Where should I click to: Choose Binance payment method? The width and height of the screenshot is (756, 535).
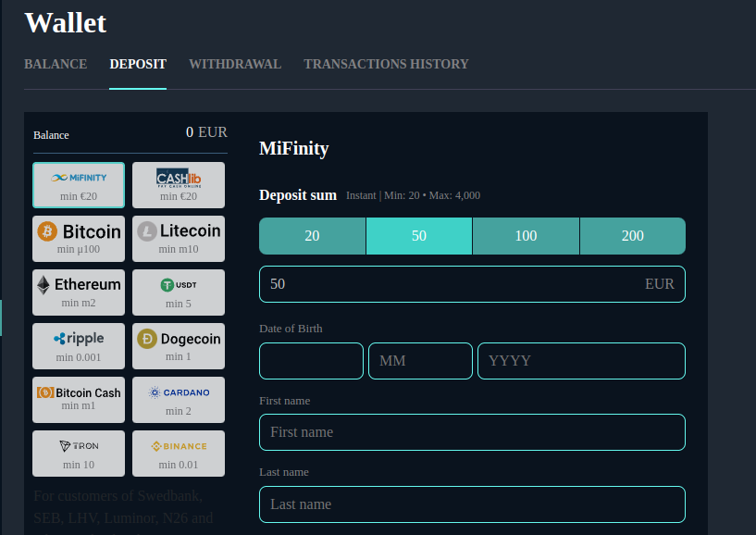(x=179, y=454)
